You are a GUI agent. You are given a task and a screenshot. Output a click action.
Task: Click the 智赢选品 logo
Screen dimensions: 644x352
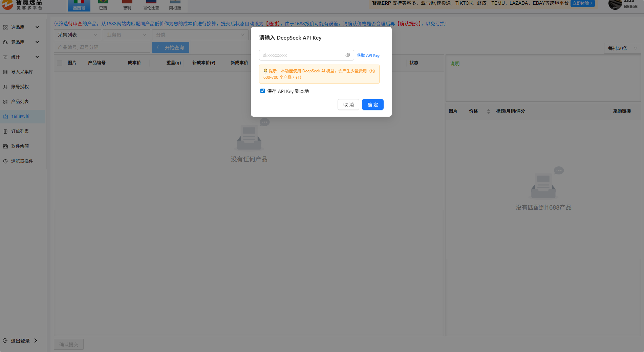tap(22, 5)
